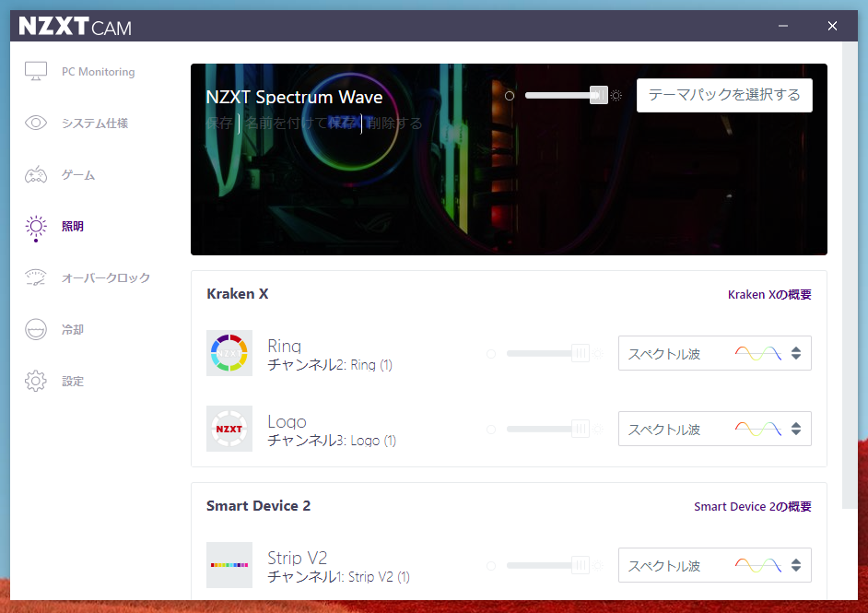Click the up/down arrows in Logo effect selector

pyautogui.click(x=796, y=429)
